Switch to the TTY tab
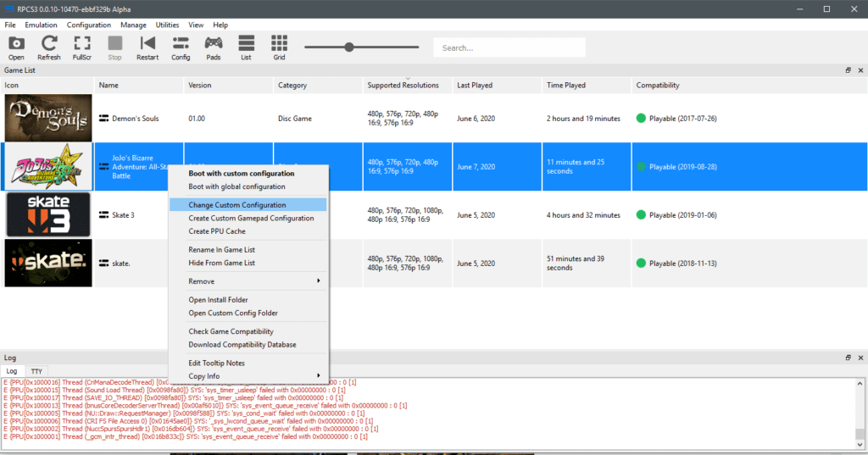The image size is (868, 455). pos(36,371)
